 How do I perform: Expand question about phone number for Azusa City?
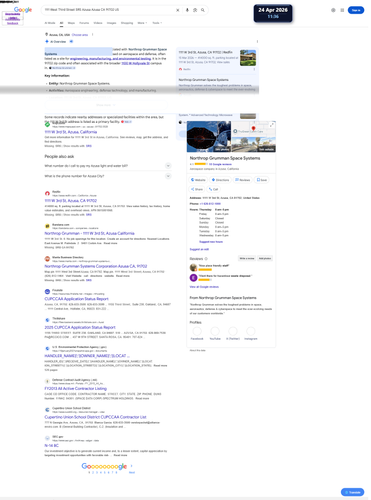(x=108, y=177)
